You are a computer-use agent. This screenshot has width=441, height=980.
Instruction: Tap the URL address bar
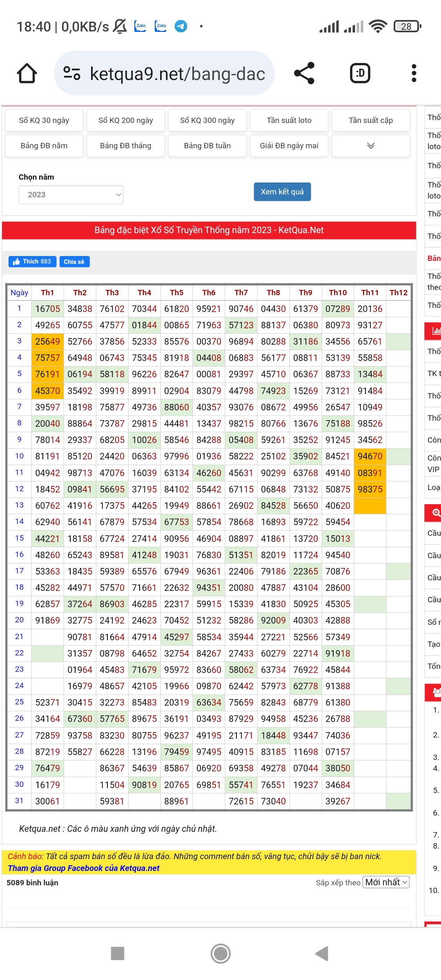click(177, 74)
